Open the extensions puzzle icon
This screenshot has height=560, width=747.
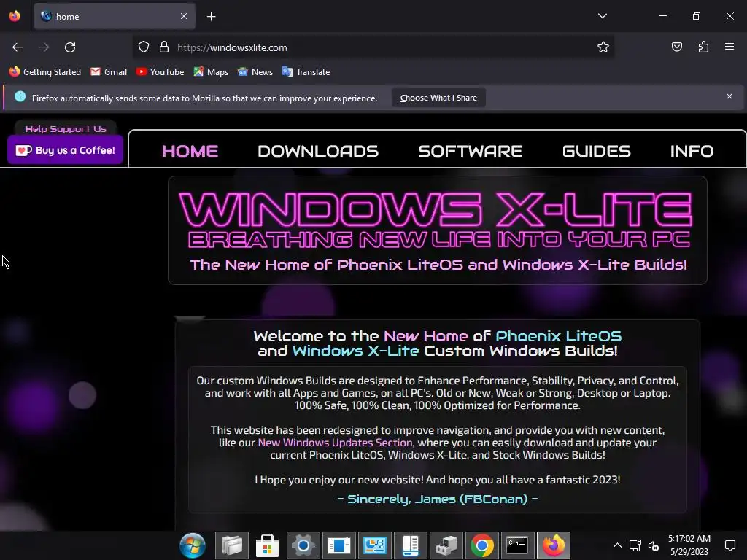[x=703, y=47]
